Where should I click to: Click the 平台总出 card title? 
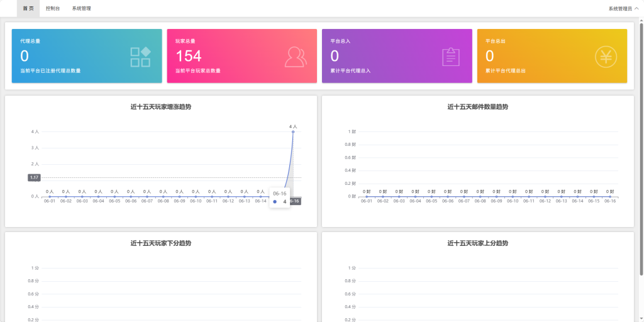(496, 41)
